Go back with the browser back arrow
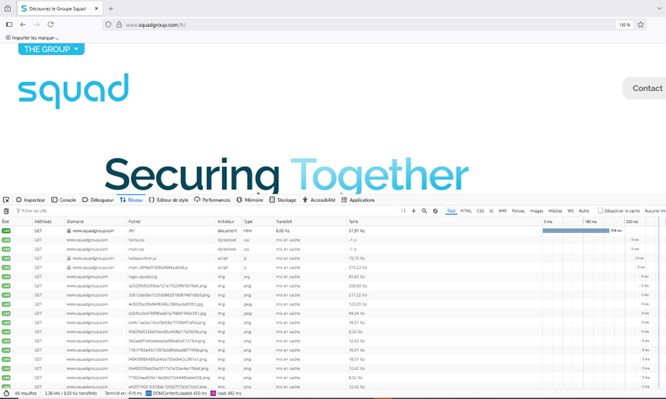The width and height of the screenshot is (666, 399). [23, 25]
